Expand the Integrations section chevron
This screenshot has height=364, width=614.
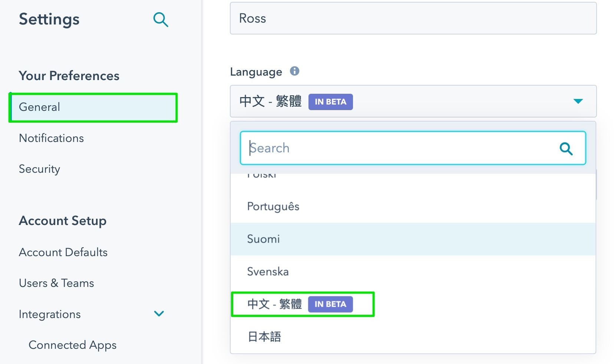click(159, 314)
